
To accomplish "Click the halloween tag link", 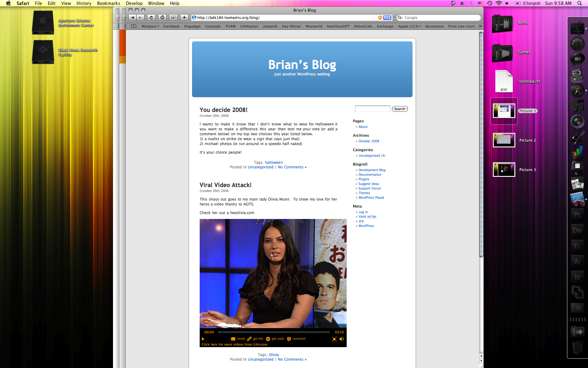I will click(x=274, y=163).
